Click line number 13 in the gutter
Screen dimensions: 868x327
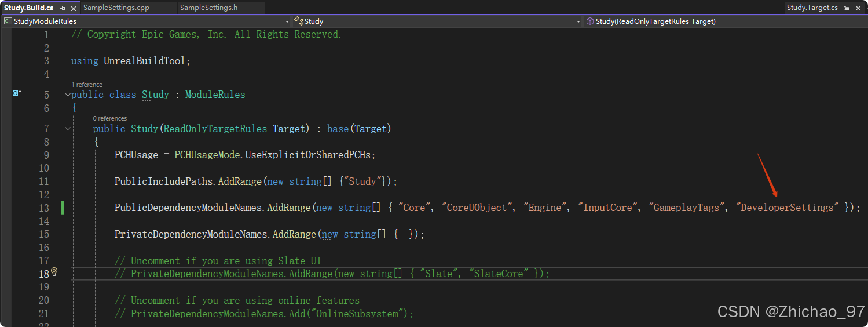(43, 208)
